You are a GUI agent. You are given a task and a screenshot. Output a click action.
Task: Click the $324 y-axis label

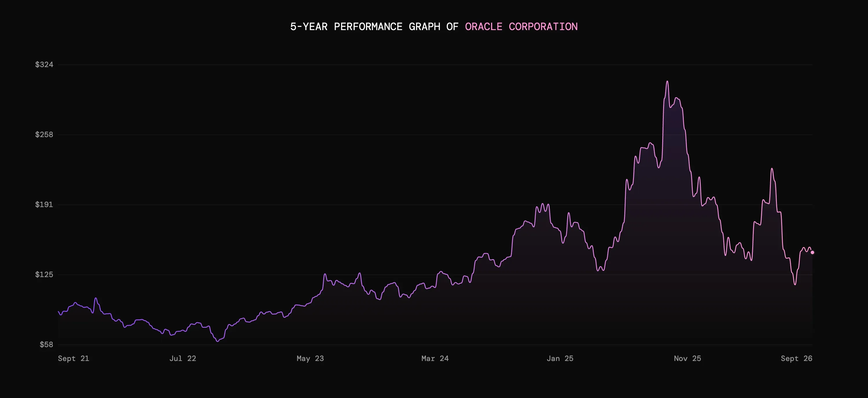(44, 64)
